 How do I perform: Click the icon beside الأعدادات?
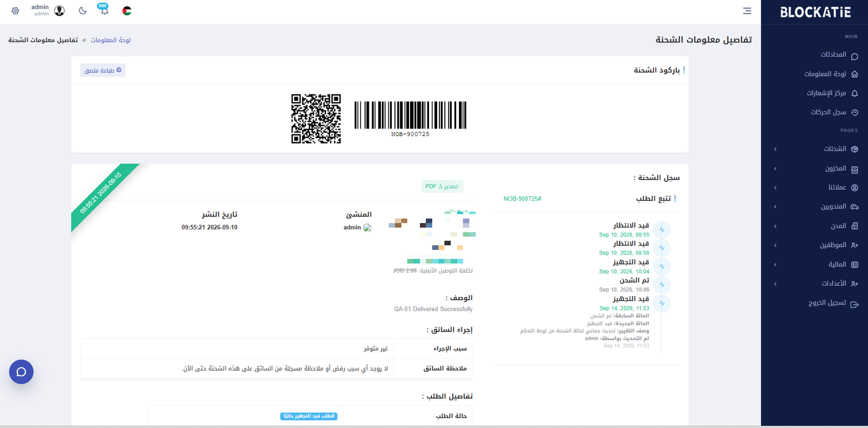(x=854, y=284)
